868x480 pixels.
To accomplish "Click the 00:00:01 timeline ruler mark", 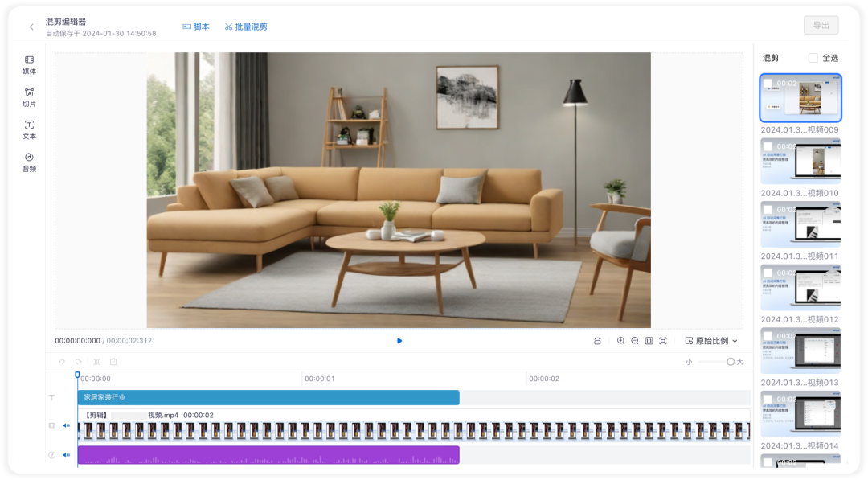I will (x=319, y=379).
